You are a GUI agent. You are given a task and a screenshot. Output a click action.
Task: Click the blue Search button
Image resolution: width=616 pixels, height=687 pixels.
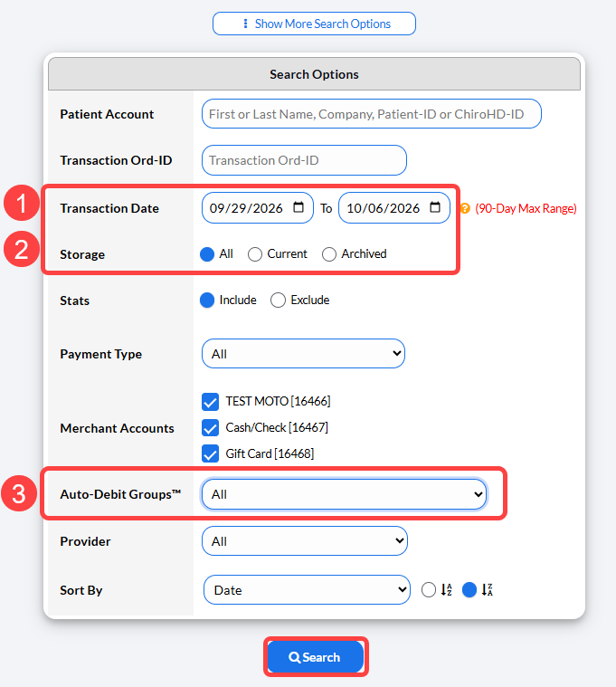(316, 657)
